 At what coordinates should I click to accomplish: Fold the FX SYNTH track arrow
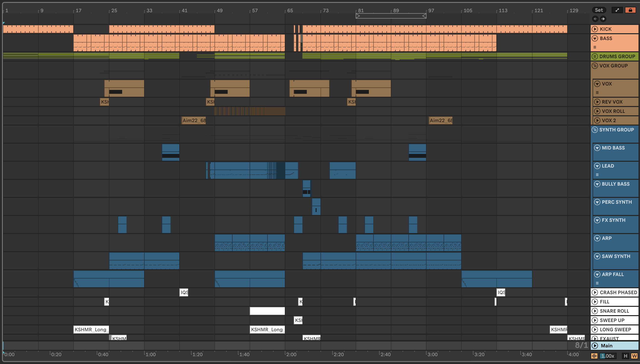(597, 220)
